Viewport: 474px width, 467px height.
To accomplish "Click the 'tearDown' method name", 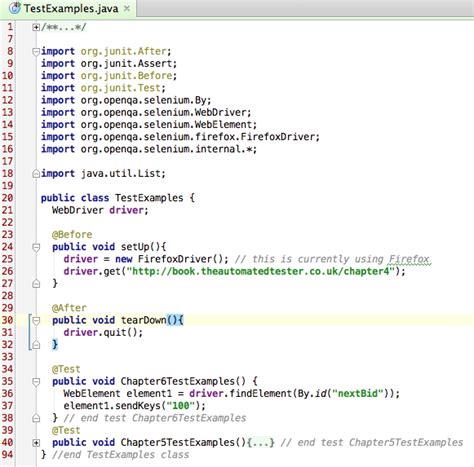I will 143,320.
